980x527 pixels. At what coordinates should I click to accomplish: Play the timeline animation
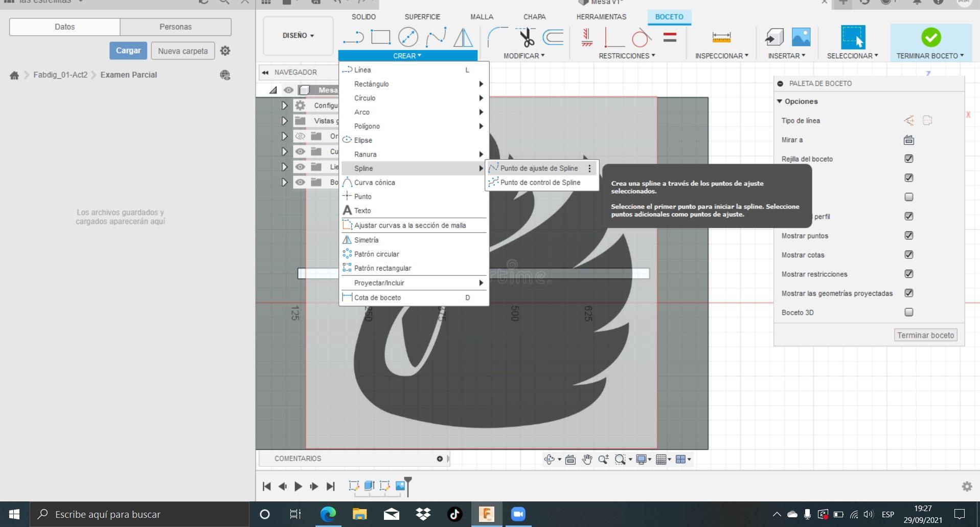pyautogui.click(x=298, y=486)
